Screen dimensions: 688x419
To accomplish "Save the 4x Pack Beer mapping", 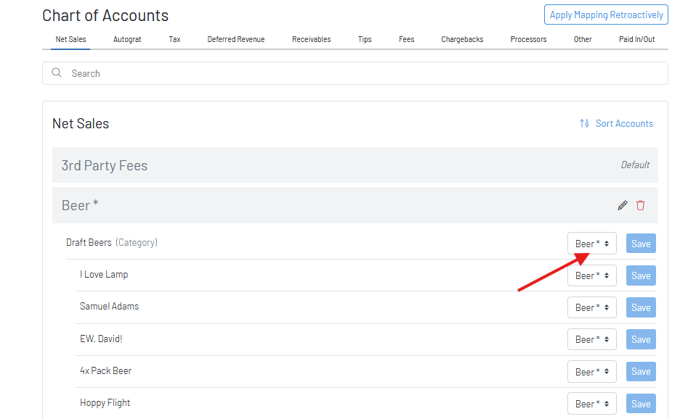I will click(x=641, y=372).
